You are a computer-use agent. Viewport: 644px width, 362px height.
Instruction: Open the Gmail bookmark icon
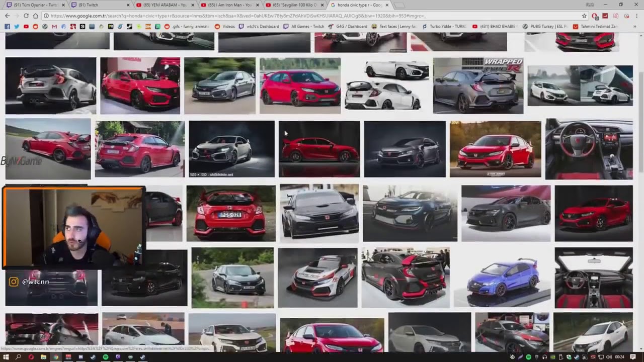point(54,26)
